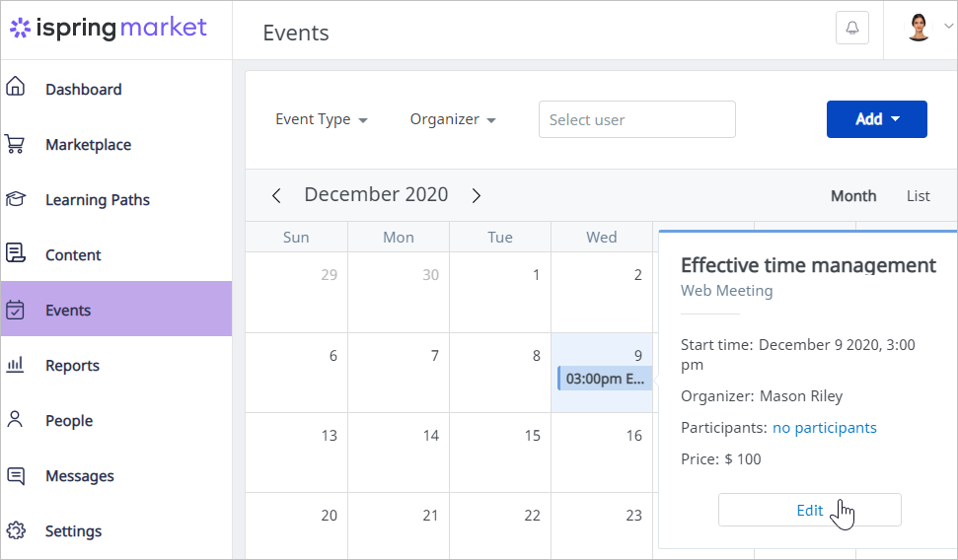
Task: Open the Add button dropdown
Action: pyautogui.click(x=877, y=119)
